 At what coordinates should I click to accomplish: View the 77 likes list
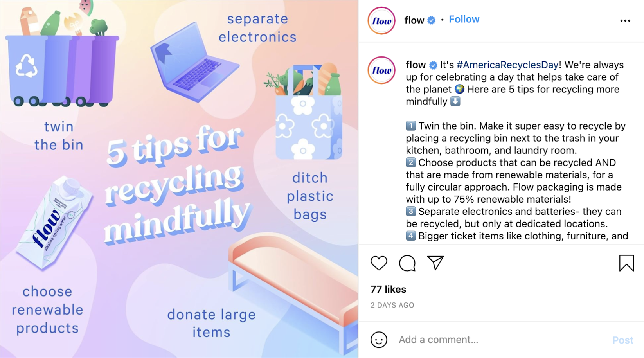click(x=388, y=289)
